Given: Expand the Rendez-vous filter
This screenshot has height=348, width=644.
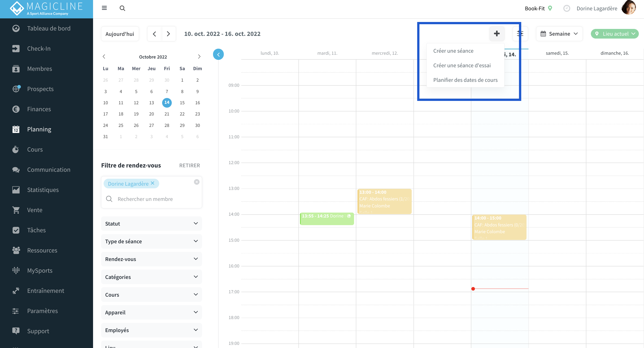Looking at the screenshot, I should [152, 259].
